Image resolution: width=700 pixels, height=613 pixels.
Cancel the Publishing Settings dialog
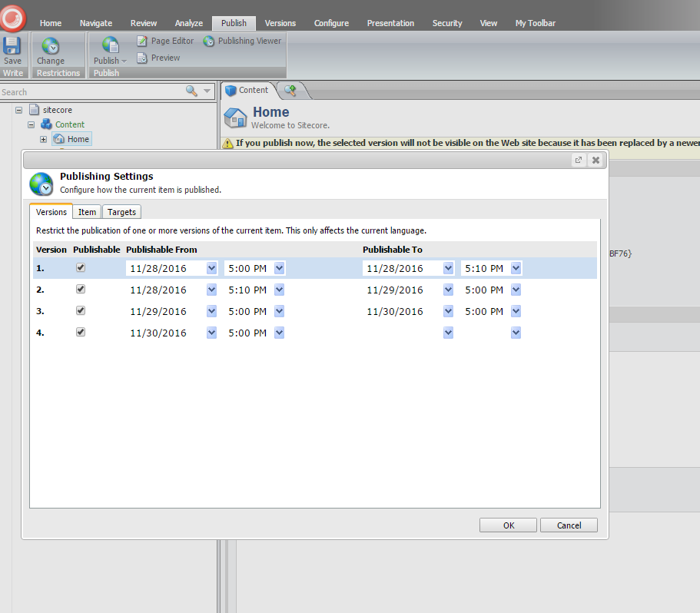coord(569,525)
